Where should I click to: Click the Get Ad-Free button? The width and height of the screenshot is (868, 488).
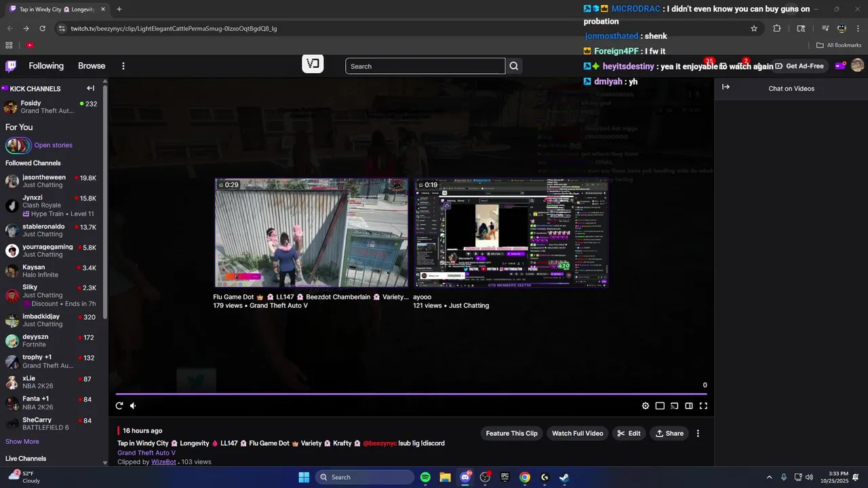800,66
